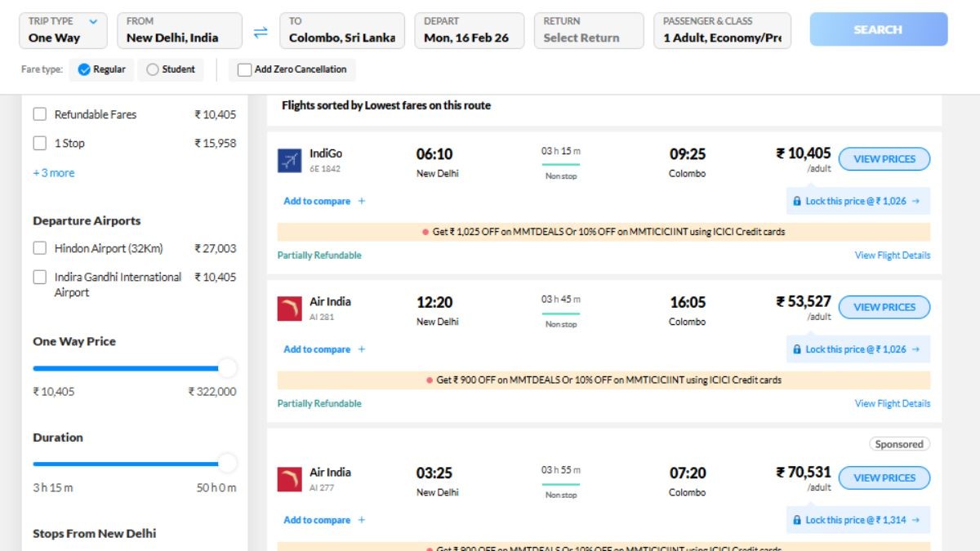Viewport: 980px width, 551px height.
Task: Click Air India logo for flight AI 277
Action: click(289, 479)
